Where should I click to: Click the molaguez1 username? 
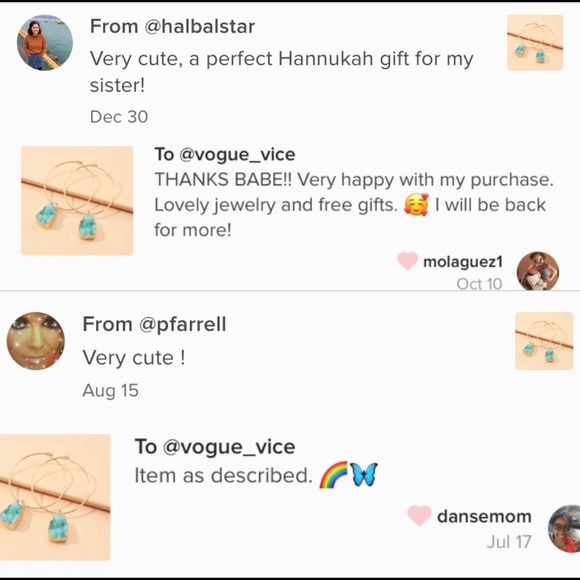pyautogui.click(x=463, y=262)
